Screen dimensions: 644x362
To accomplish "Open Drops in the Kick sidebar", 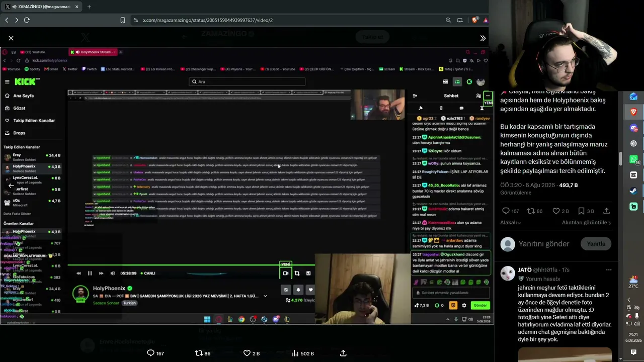I will 15,133.
